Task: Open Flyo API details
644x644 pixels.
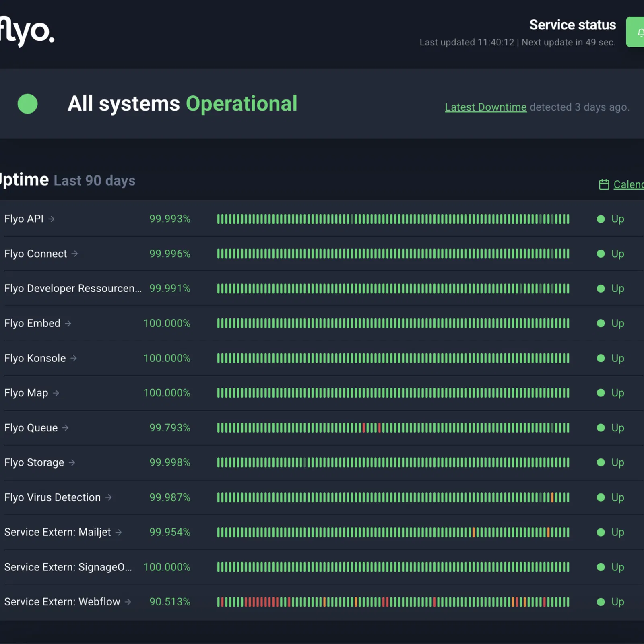Action: pyautogui.click(x=24, y=219)
